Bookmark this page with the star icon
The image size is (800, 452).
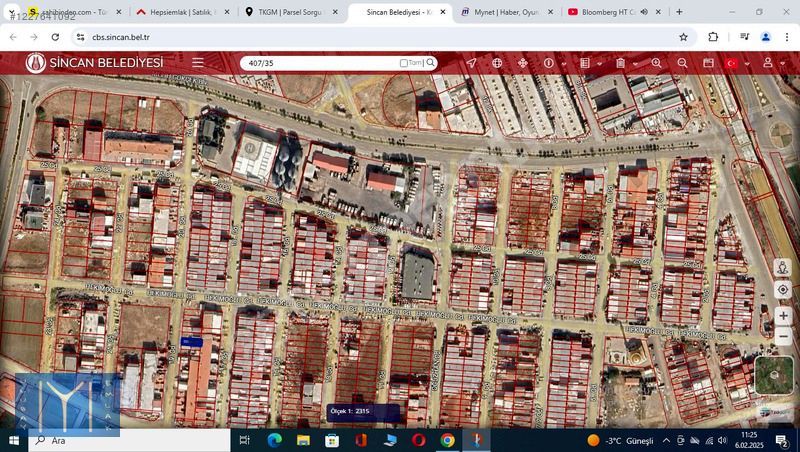[683, 37]
